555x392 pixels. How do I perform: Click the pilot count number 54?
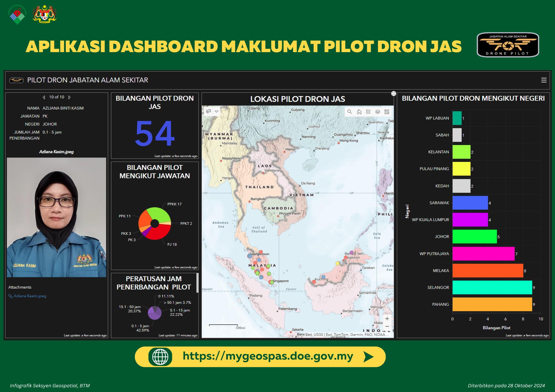pyautogui.click(x=155, y=133)
